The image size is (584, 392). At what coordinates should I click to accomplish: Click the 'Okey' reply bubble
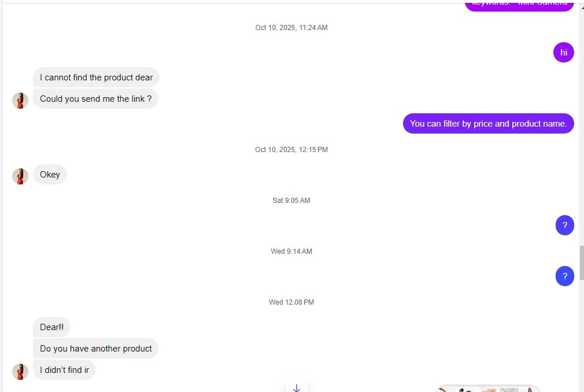(50, 175)
